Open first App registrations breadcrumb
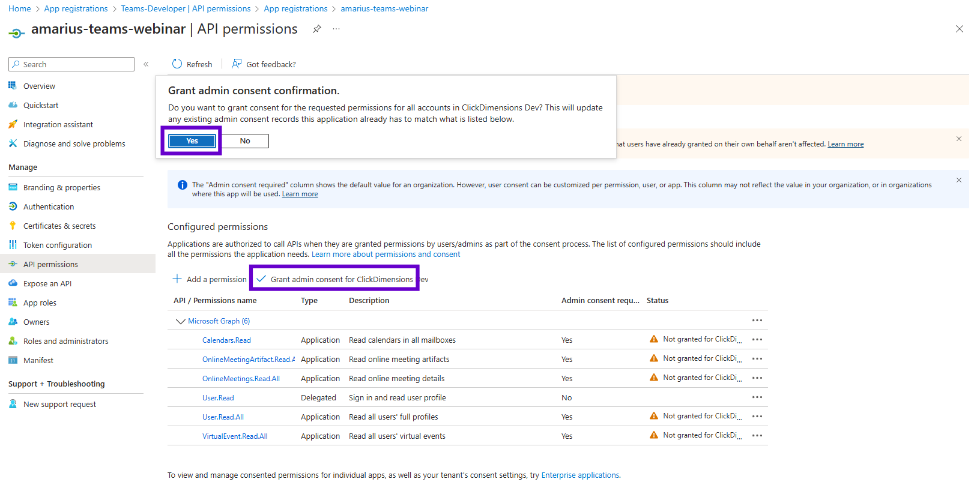This screenshot has height=491, width=980. (76, 8)
